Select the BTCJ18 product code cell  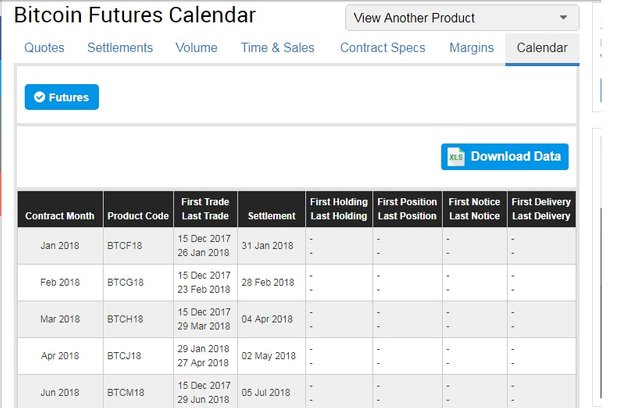pyautogui.click(x=126, y=356)
